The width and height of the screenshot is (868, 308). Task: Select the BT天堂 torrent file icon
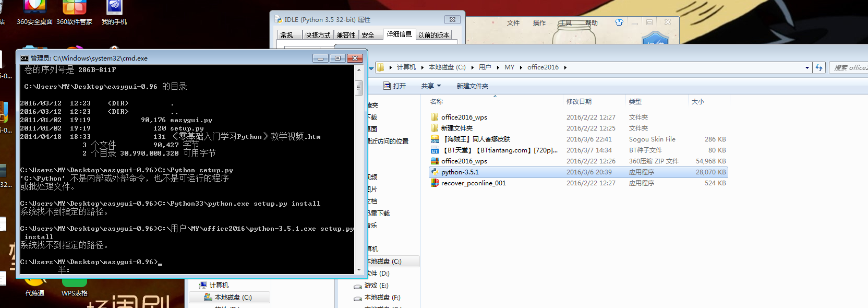point(435,150)
